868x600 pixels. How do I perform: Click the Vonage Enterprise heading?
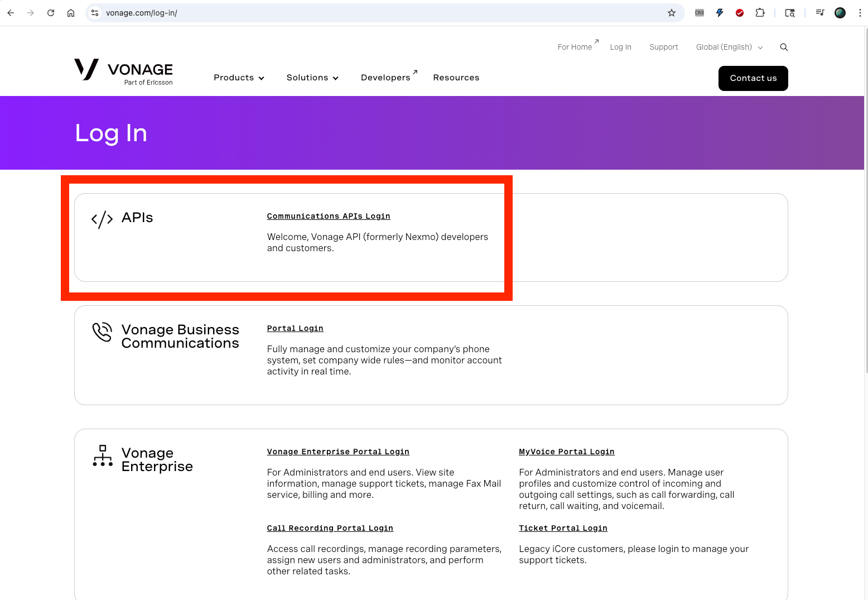click(x=157, y=460)
